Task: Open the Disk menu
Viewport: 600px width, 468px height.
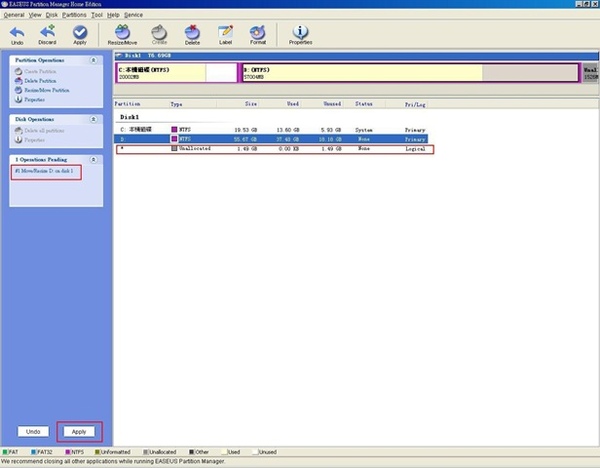Action: coord(52,15)
